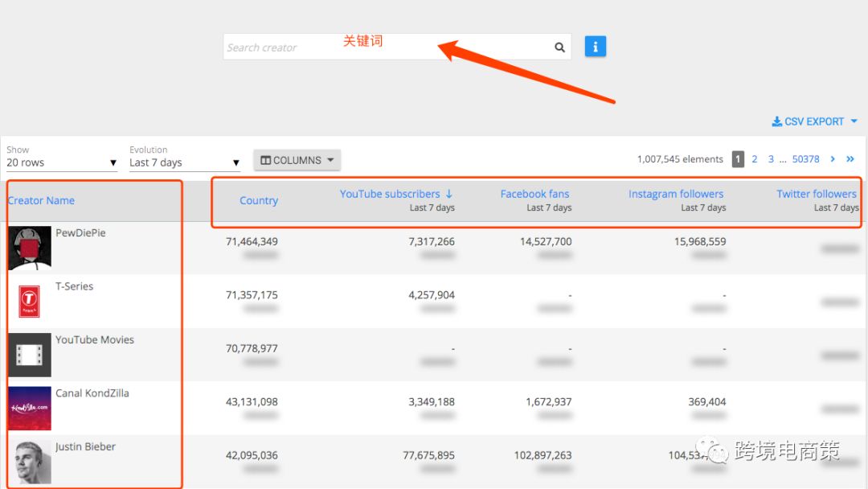Click the value 7,317,266 in PewDiePie row
Image resolution: width=868 pixels, height=489 pixels.
tap(432, 241)
